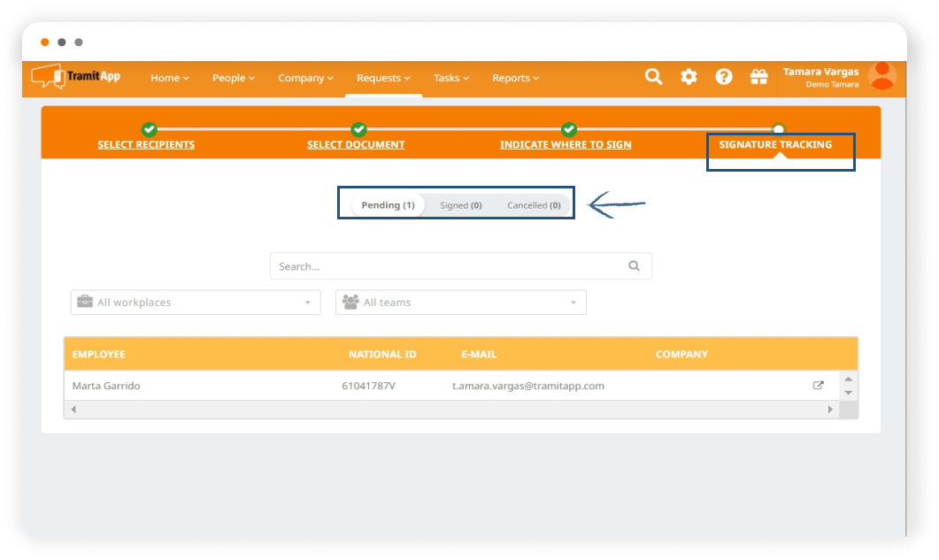The image size is (939, 560).
Task: Open the Reports menu
Action: point(515,78)
